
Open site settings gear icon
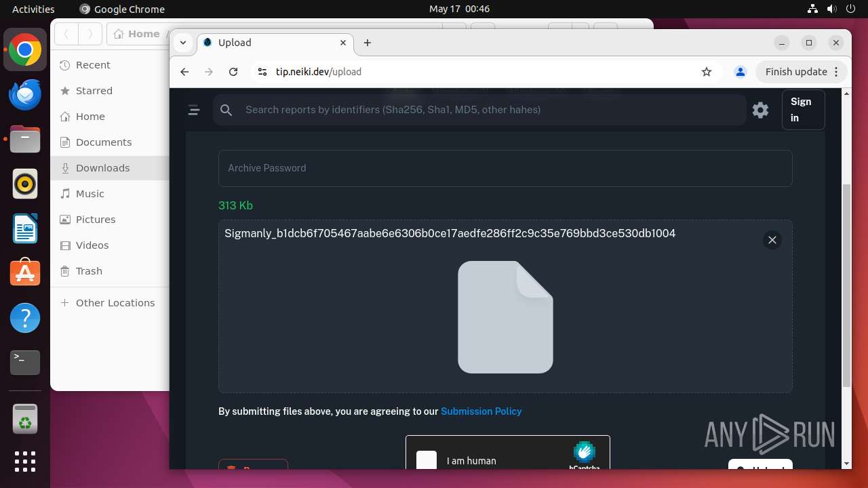[761, 110]
